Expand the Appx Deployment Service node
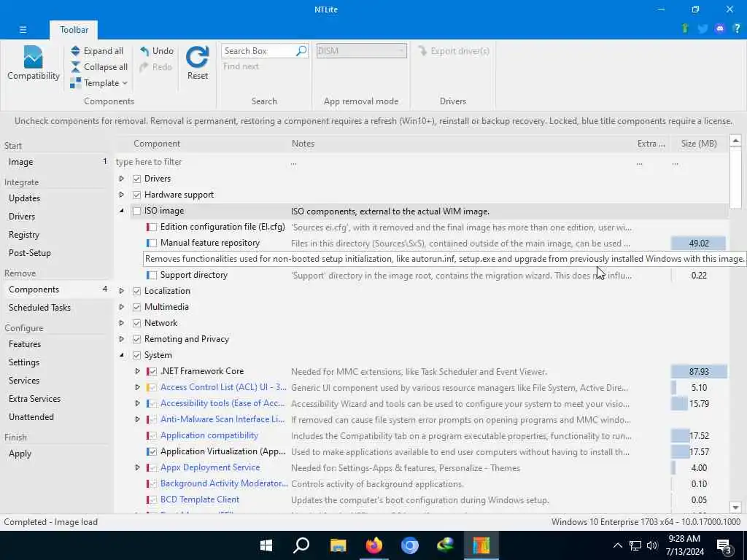Screen dimensions: 747x560 [x=137, y=467]
